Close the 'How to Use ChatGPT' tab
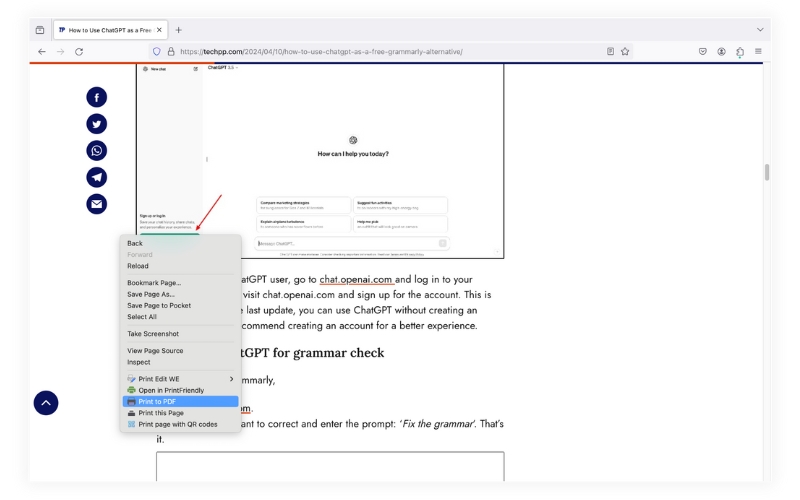 click(x=159, y=30)
